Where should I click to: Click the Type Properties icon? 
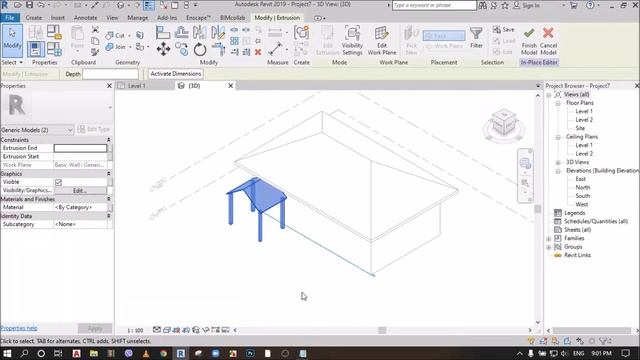point(36,32)
